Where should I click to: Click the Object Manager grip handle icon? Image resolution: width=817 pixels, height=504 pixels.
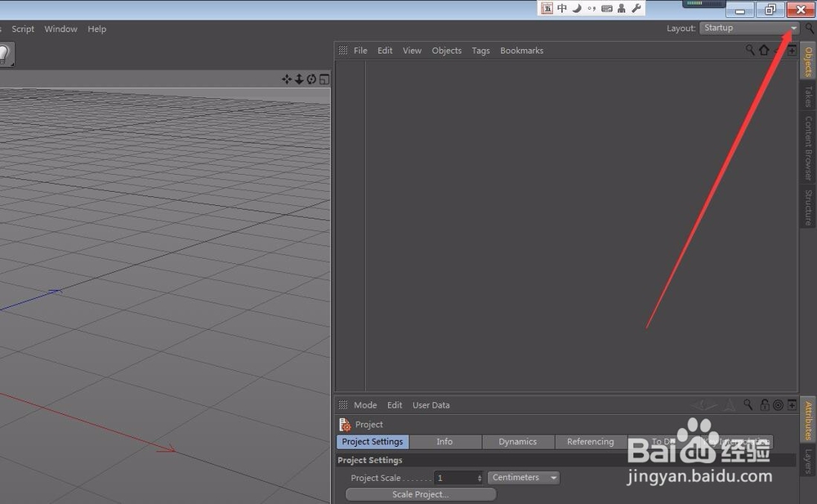point(343,50)
